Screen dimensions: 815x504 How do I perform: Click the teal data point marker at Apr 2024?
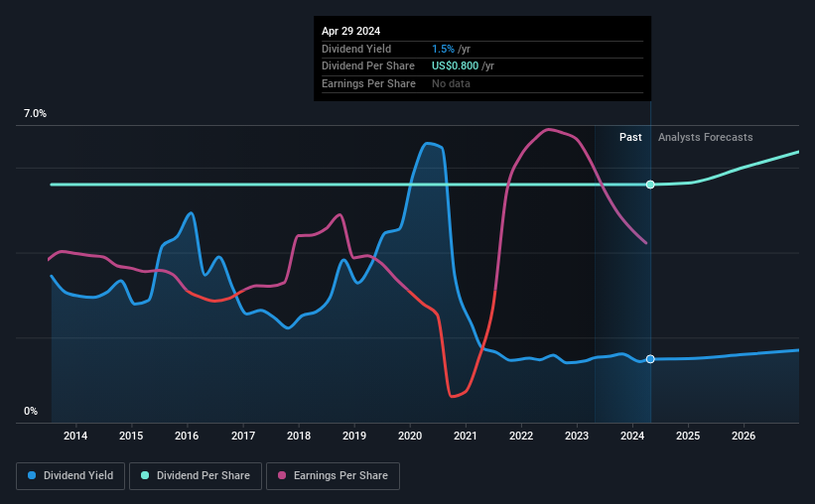tap(650, 185)
